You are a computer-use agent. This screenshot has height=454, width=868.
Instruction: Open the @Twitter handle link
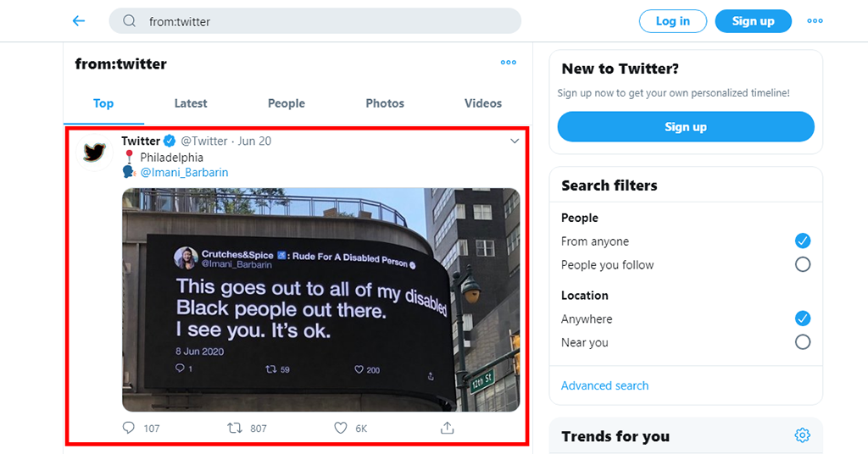(x=203, y=141)
